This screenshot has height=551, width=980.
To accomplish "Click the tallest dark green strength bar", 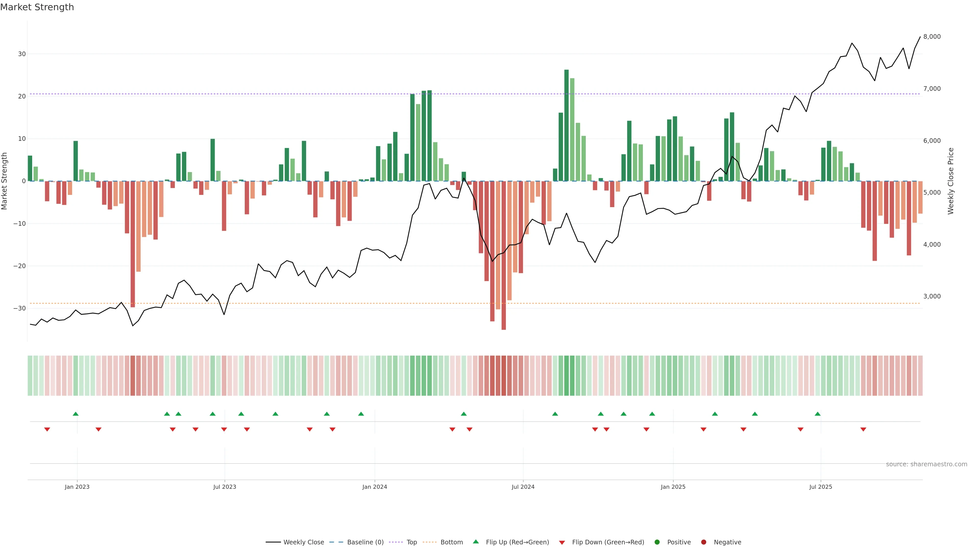I will click(x=567, y=126).
